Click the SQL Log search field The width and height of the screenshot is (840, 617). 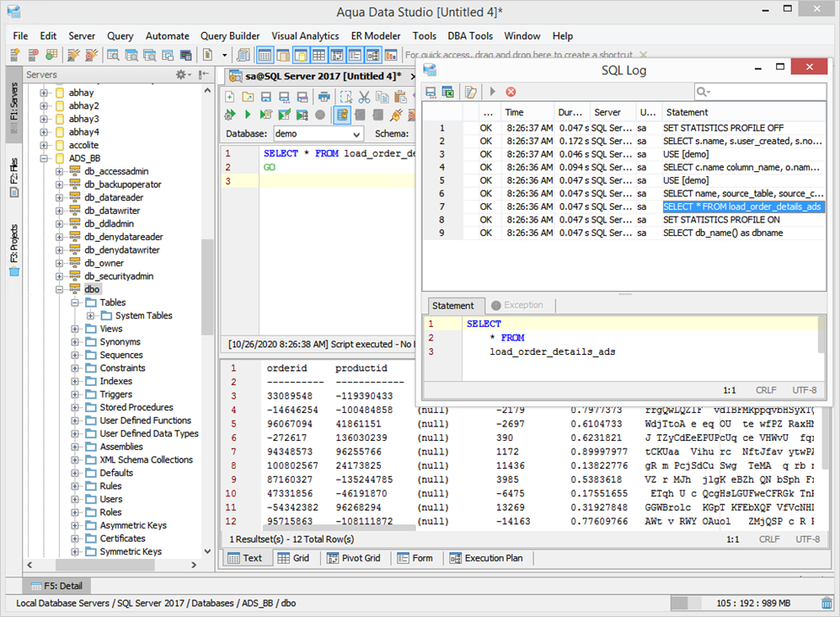pos(758,91)
